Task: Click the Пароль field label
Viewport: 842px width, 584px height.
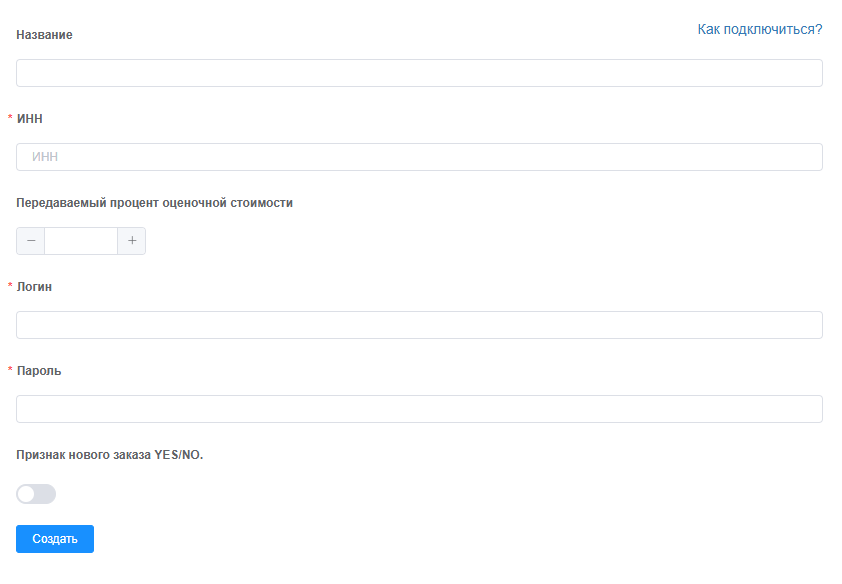Action: click(39, 370)
